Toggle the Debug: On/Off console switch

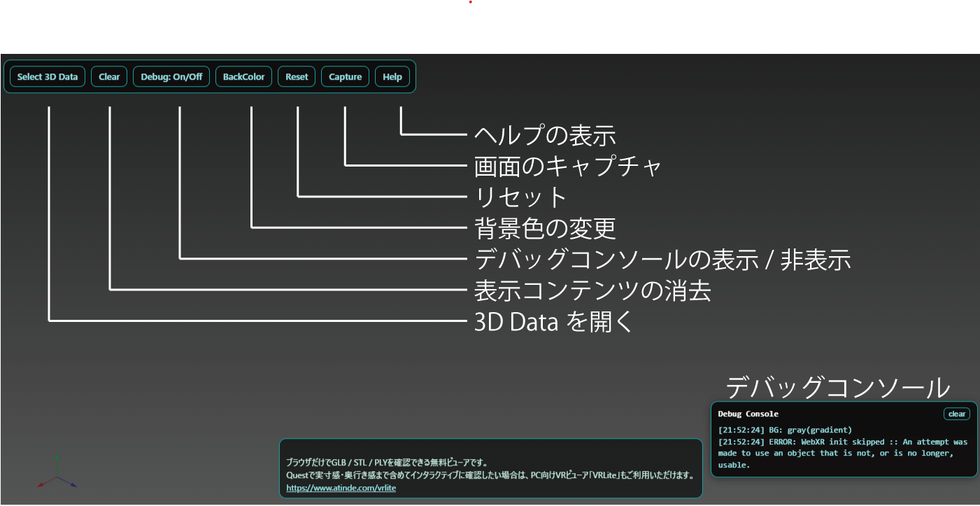171,77
